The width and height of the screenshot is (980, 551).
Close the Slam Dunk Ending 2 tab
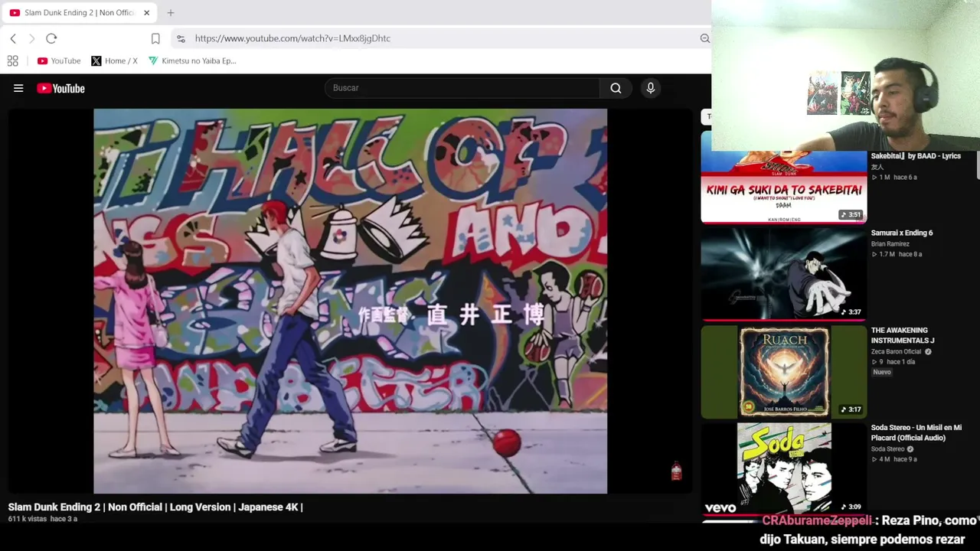tap(146, 12)
